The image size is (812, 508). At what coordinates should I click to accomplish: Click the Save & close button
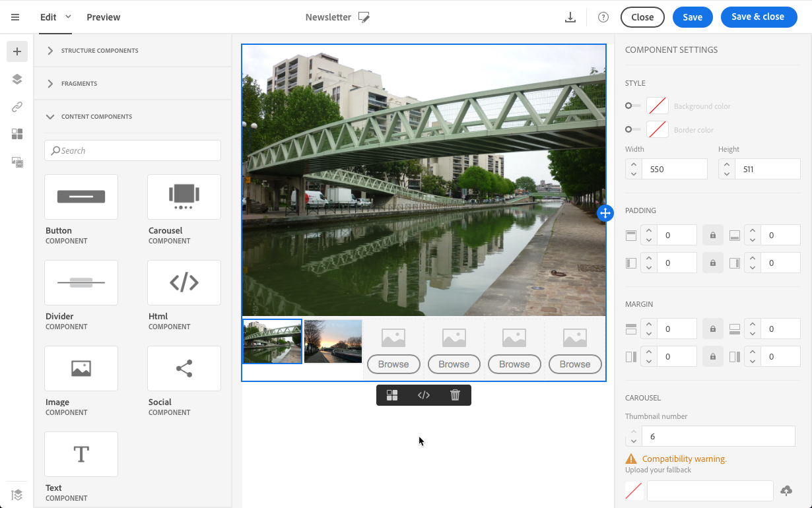759,17
